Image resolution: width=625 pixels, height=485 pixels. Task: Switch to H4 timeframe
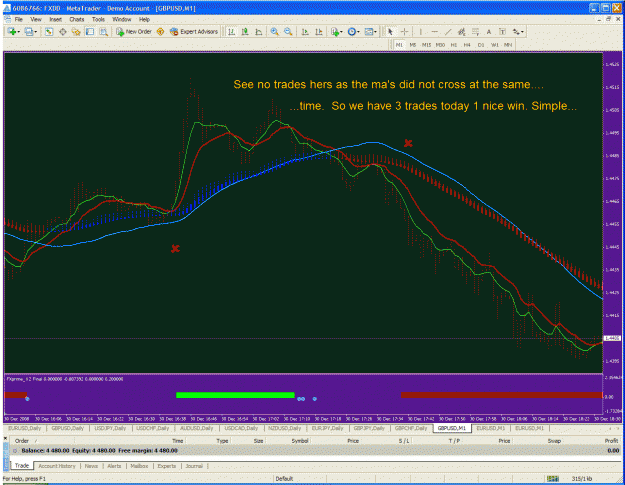click(x=467, y=45)
